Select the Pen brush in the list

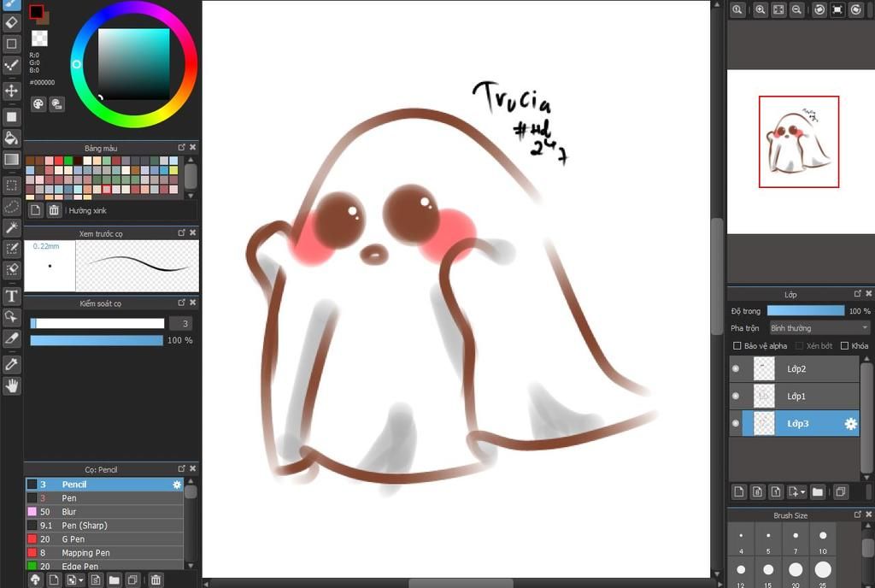click(x=104, y=498)
